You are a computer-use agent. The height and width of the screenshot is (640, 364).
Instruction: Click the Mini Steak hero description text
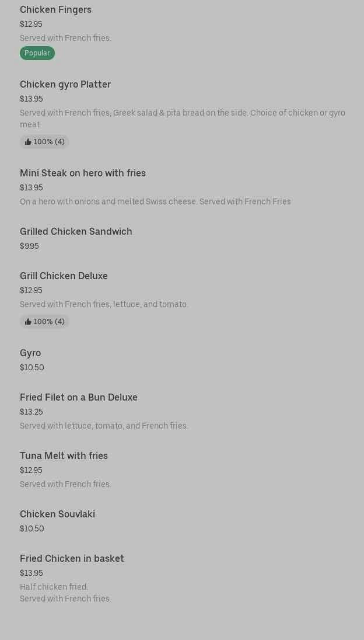point(155,201)
